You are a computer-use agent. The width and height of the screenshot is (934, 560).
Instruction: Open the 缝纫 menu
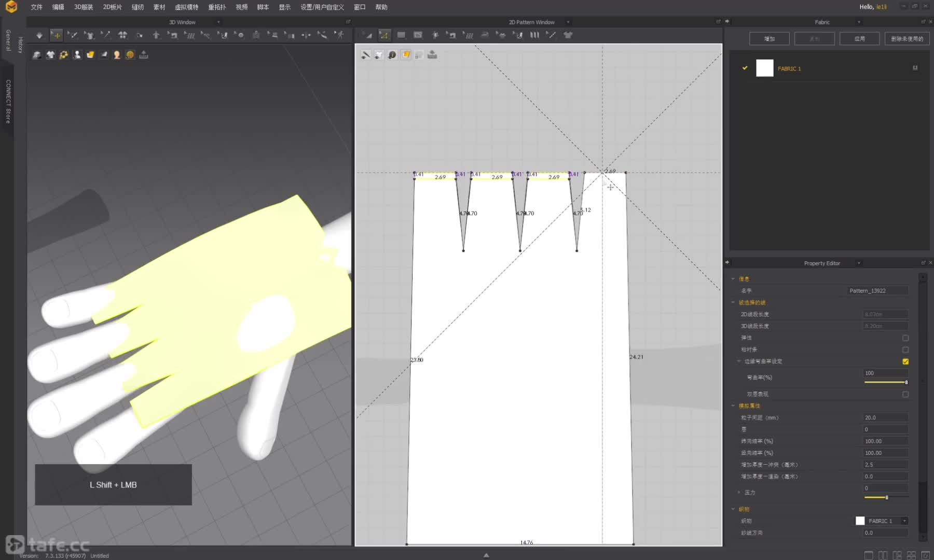click(x=138, y=7)
